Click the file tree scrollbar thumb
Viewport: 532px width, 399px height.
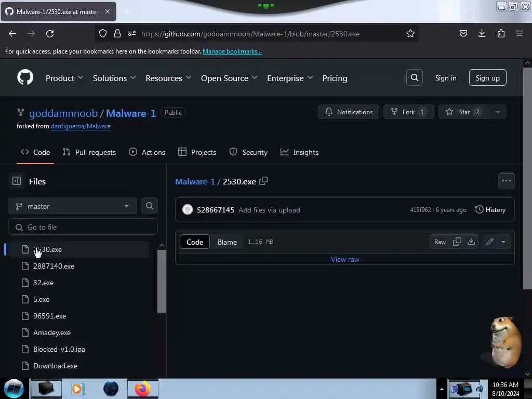point(162,281)
